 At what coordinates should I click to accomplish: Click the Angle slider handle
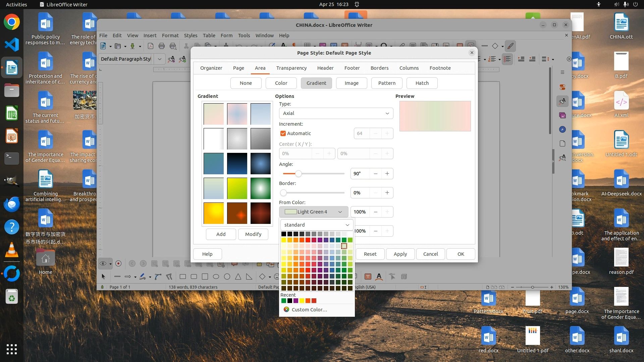298,174
